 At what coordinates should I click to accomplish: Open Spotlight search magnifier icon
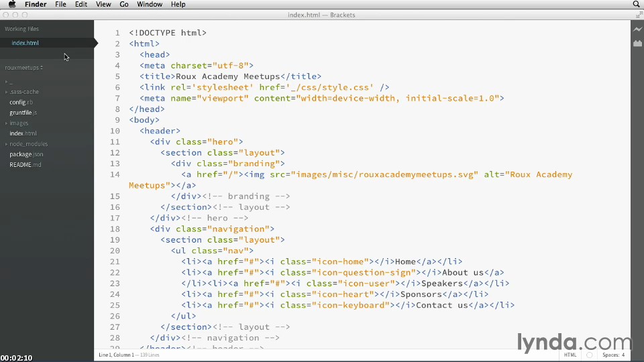636,5
